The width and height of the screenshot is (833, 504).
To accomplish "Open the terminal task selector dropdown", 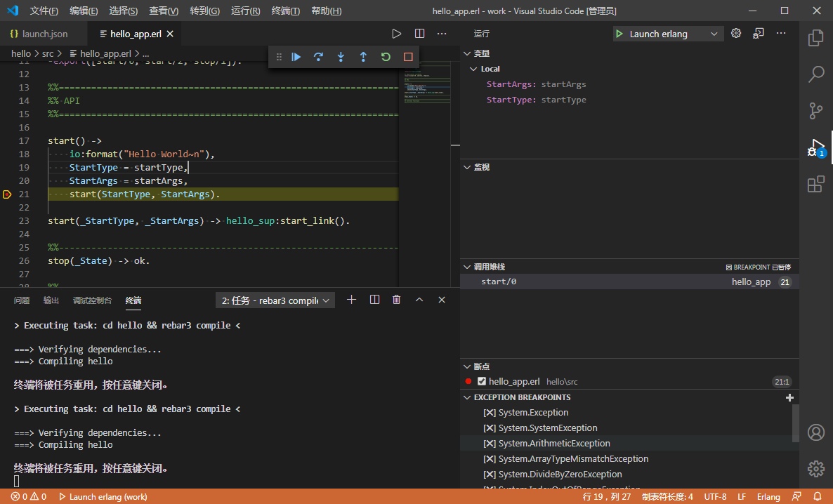I will pyautogui.click(x=275, y=300).
